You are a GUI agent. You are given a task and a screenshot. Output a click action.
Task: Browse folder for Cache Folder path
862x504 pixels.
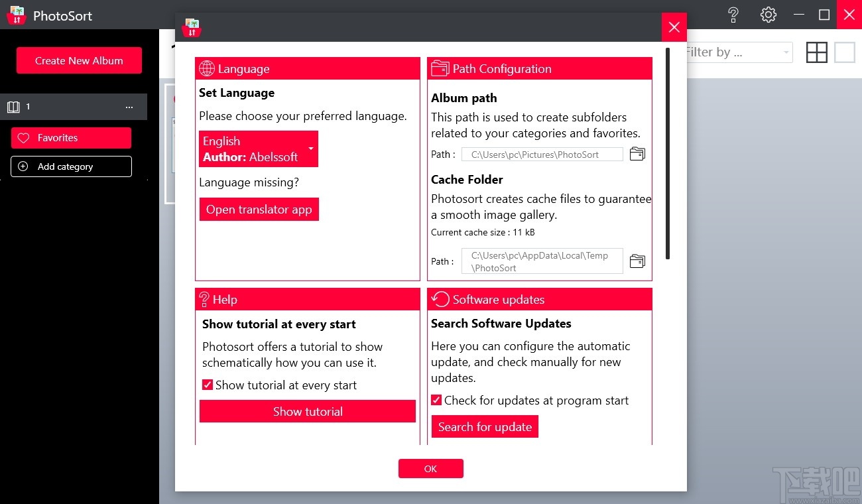pos(637,261)
